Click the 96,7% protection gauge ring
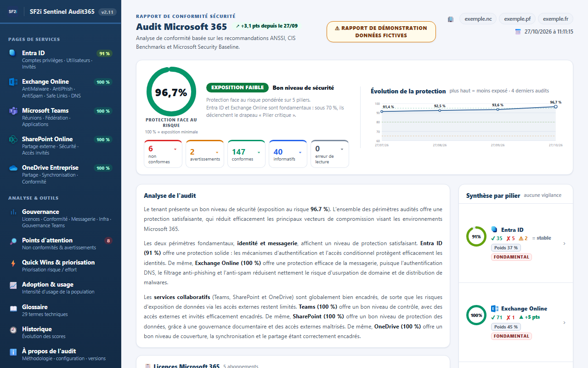This screenshot has width=588, height=368. pyautogui.click(x=171, y=92)
